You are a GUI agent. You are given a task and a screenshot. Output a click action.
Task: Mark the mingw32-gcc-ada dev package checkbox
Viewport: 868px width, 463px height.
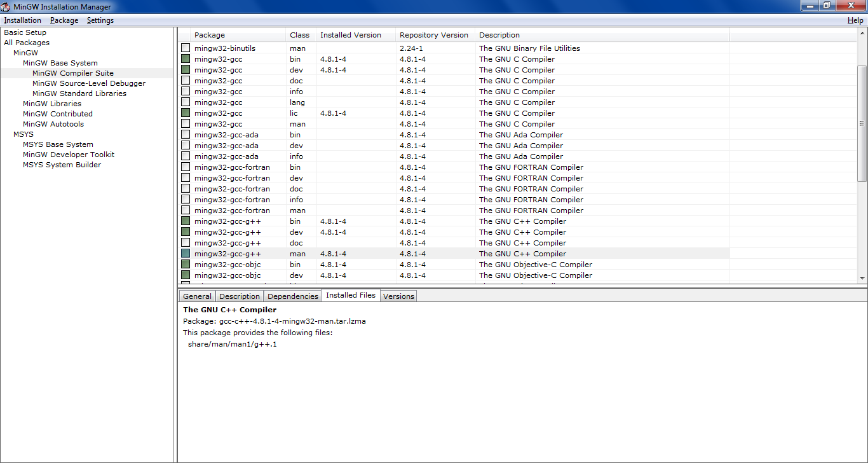click(x=186, y=146)
